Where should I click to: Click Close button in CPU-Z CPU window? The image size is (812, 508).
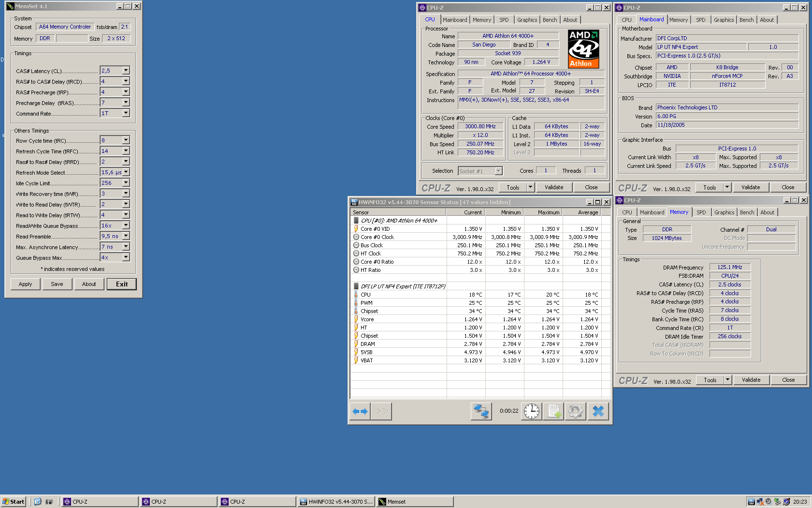[591, 187]
